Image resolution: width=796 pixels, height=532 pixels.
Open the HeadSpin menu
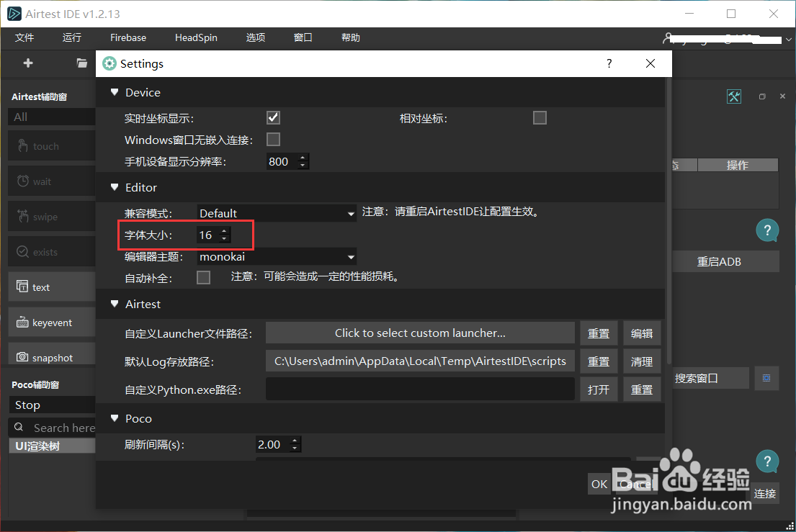point(196,37)
